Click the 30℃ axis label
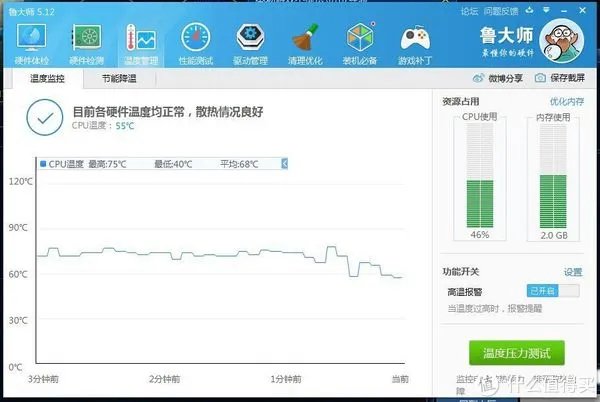 (18, 320)
